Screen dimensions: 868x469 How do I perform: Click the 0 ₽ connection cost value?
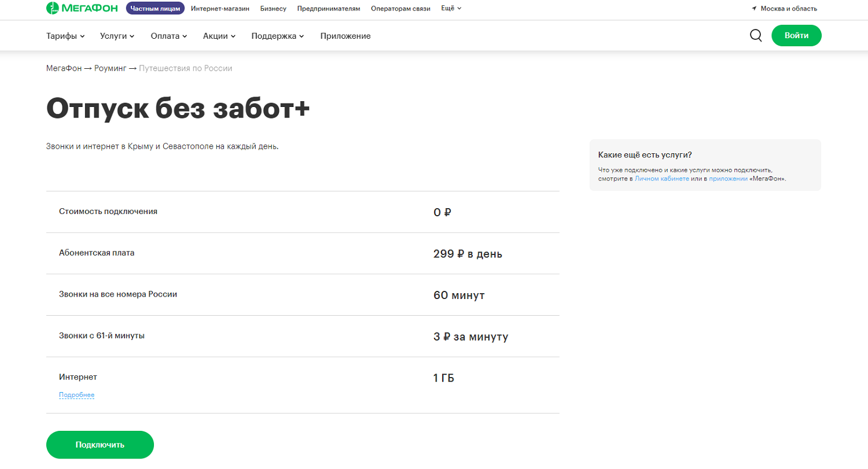[442, 212]
